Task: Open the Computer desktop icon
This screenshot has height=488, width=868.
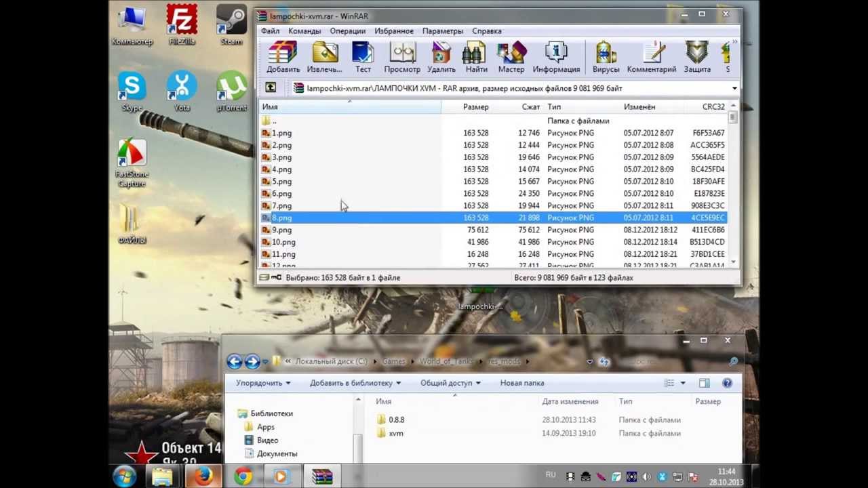Action: (x=132, y=26)
